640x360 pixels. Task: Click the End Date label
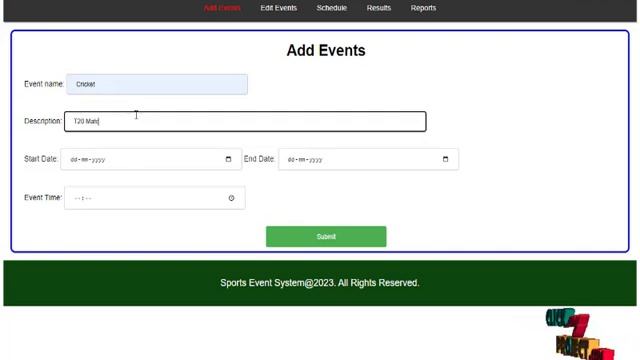click(x=259, y=159)
